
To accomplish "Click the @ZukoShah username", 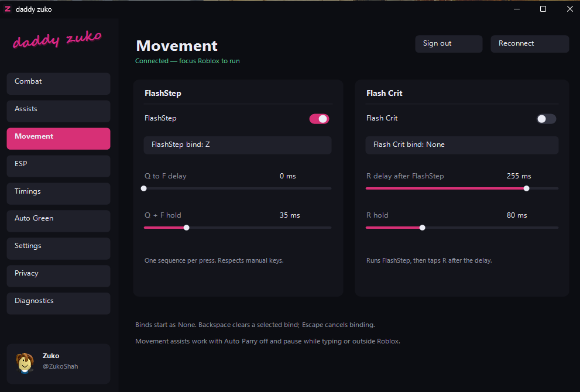I will [x=60, y=366].
